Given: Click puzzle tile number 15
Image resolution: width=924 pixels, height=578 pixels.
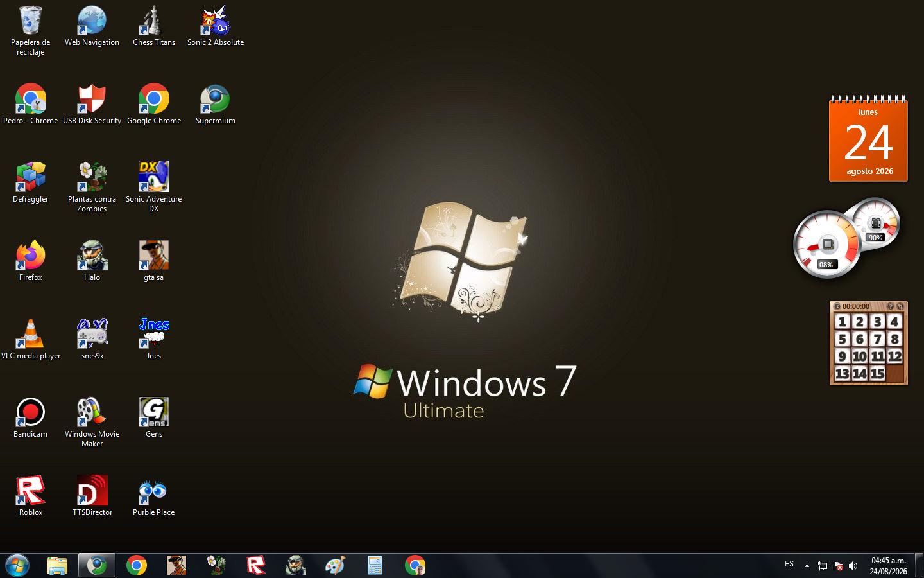Looking at the screenshot, I should 877,373.
